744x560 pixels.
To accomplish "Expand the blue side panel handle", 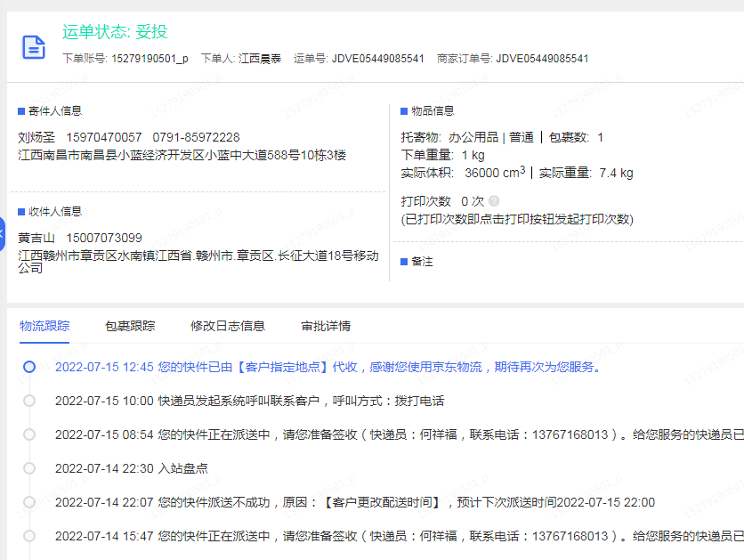I will coord(2,234).
